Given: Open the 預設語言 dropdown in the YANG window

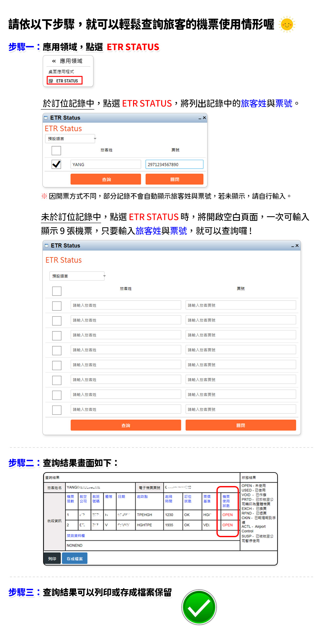Looking at the screenshot, I should [71, 139].
